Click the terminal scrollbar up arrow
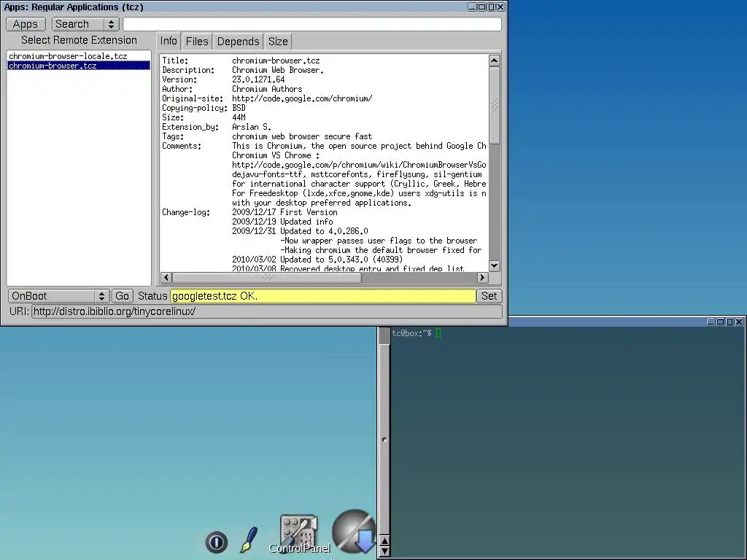 (384, 541)
